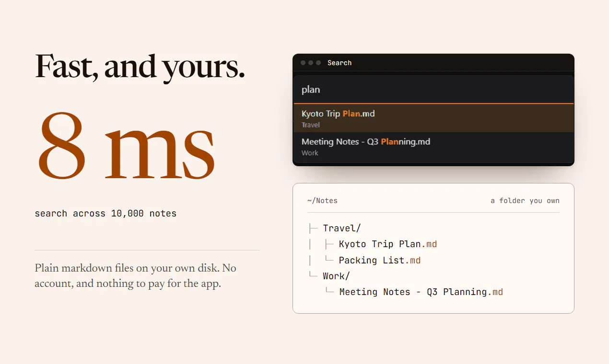The height and width of the screenshot is (364, 609).
Task: Open the "Meeting Notes - Q3 Planning.md" search result
Action: (x=433, y=147)
